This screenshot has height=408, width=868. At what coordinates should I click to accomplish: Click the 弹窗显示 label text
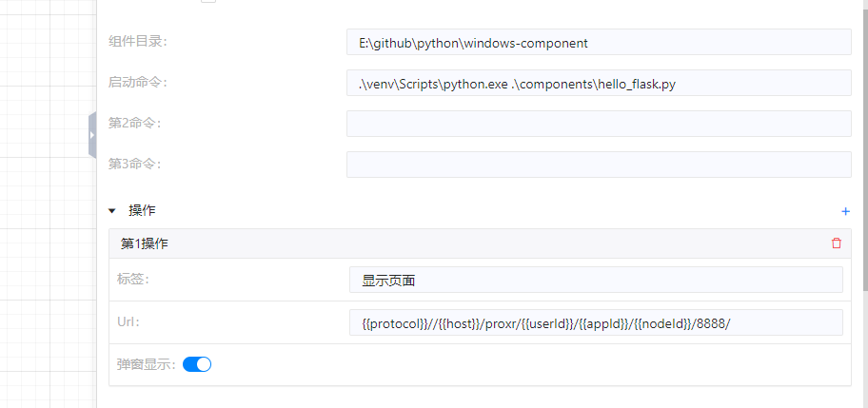[146, 364]
